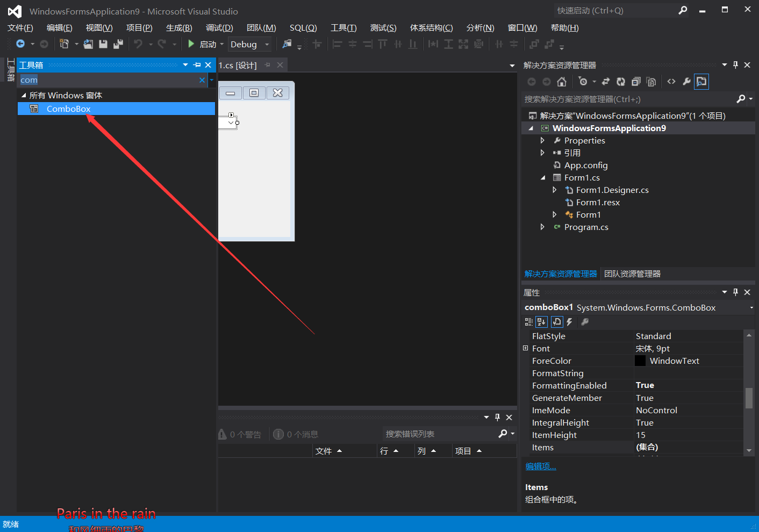This screenshot has width=759, height=532.
Task: Toggle the Properties page view icon
Action: point(557,322)
